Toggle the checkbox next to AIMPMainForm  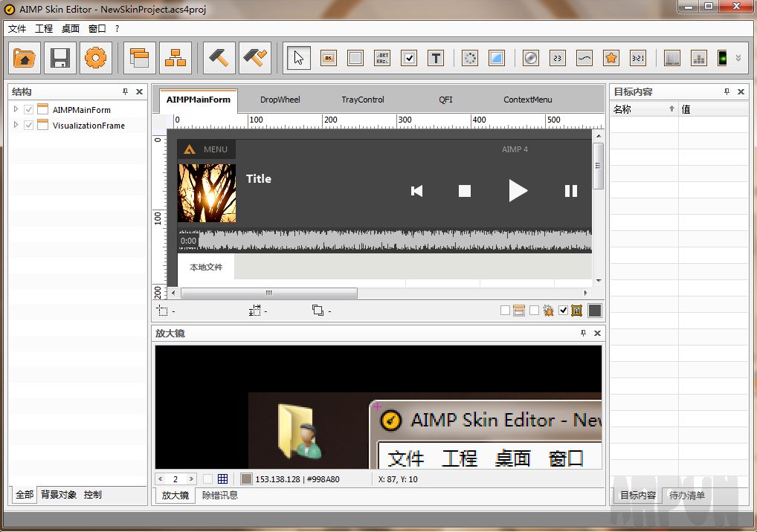tap(28, 108)
